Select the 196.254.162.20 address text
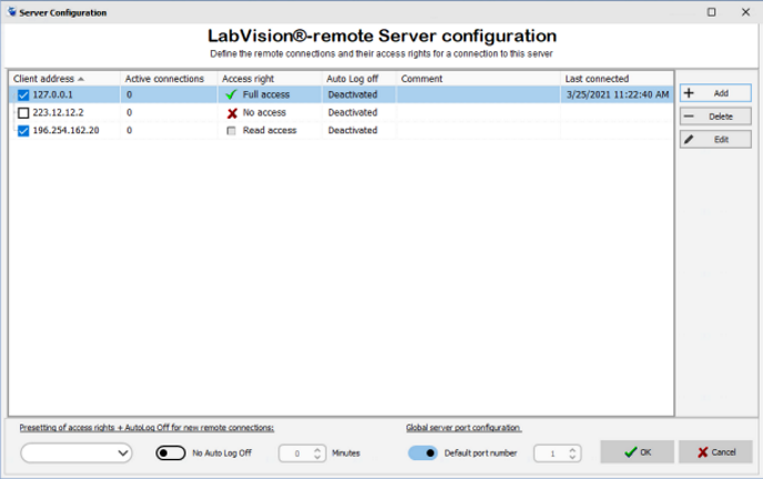 point(66,130)
